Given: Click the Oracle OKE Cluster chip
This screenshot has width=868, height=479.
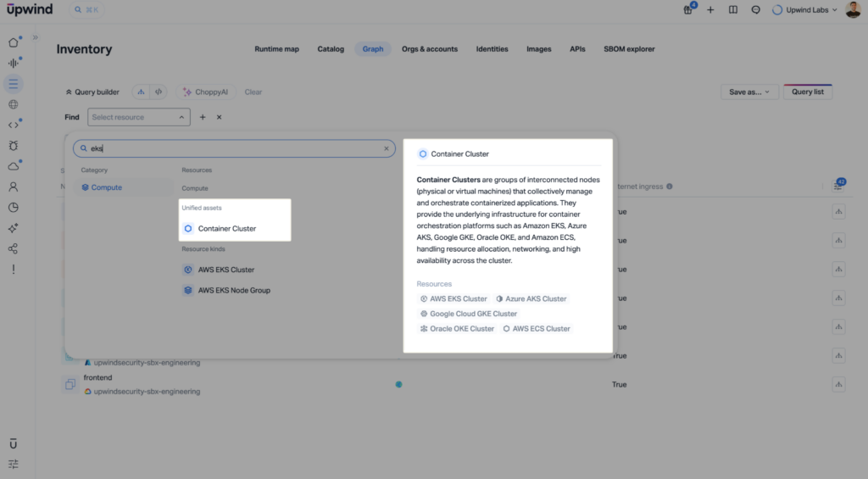Looking at the screenshot, I should (x=457, y=328).
